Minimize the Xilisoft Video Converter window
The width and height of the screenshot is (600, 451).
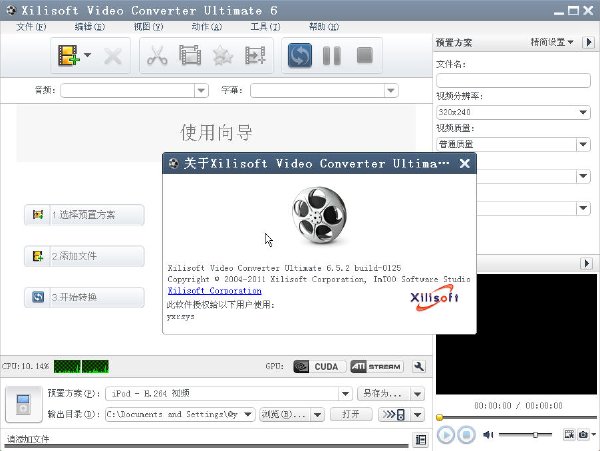coord(559,11)
